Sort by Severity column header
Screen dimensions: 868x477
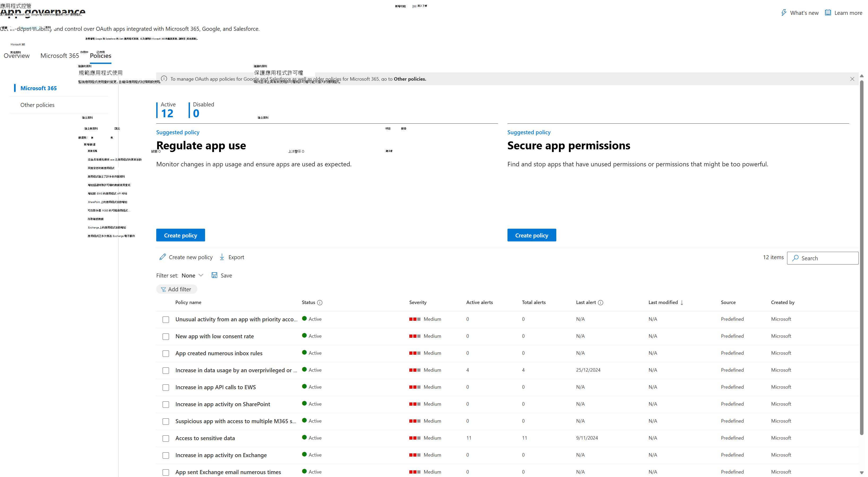pyautogui.click(x=418, y=302)
